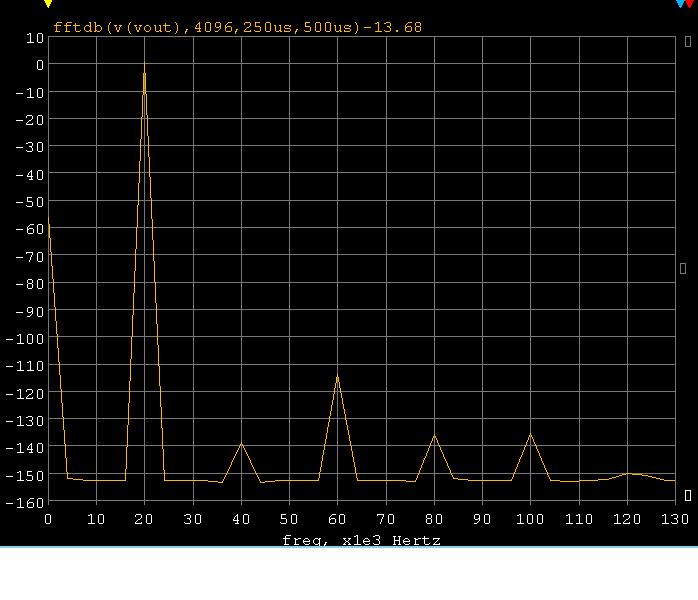Screen dimensions: 698x600
Task: Click the small handle beside the -70 dB gridline
Action: (x=683, y=268)
